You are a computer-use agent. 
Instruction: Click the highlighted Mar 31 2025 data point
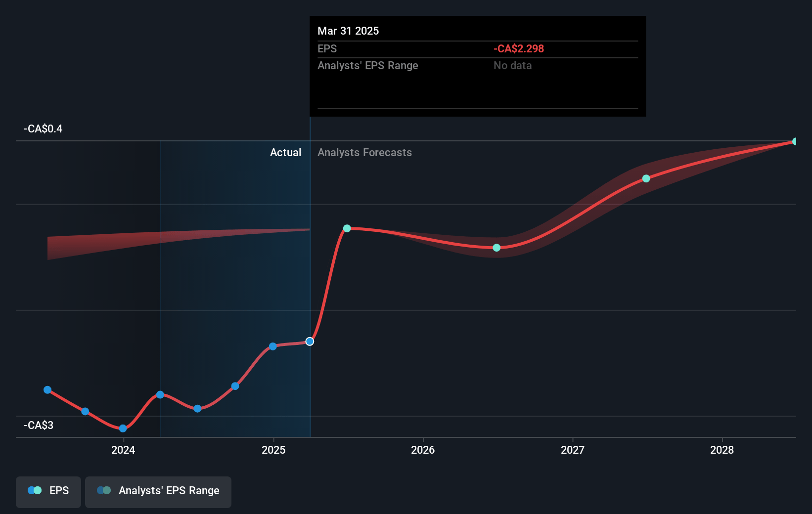310,342
